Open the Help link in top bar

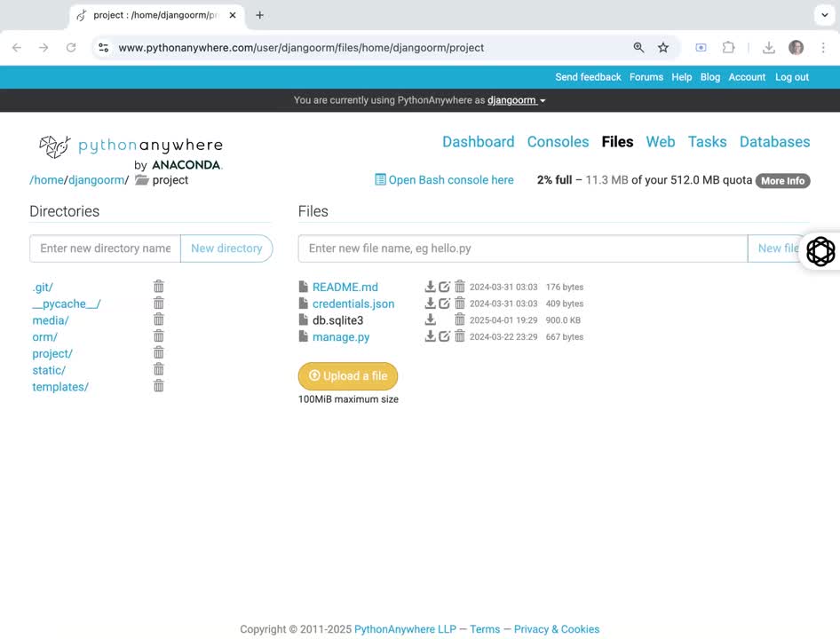tap(681, 77)
